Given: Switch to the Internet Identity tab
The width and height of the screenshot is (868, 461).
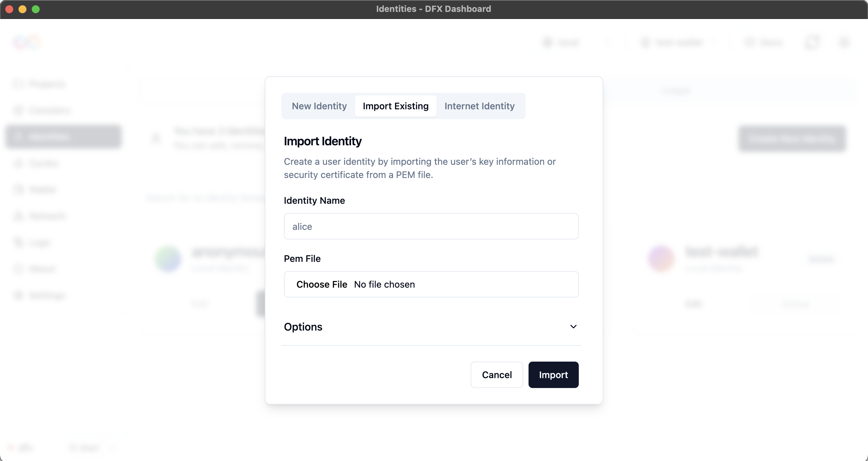Looking at the screenshot, I should pos(480,106).
